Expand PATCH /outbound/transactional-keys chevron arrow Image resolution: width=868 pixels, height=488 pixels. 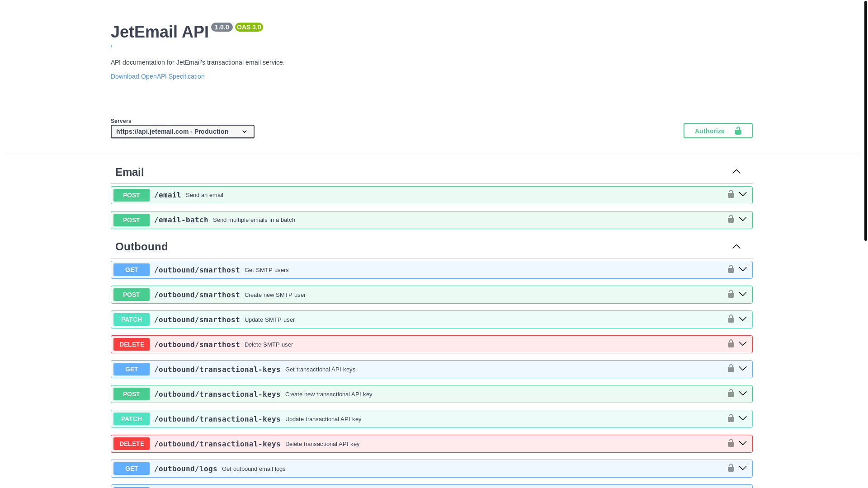tap(743, 418)
